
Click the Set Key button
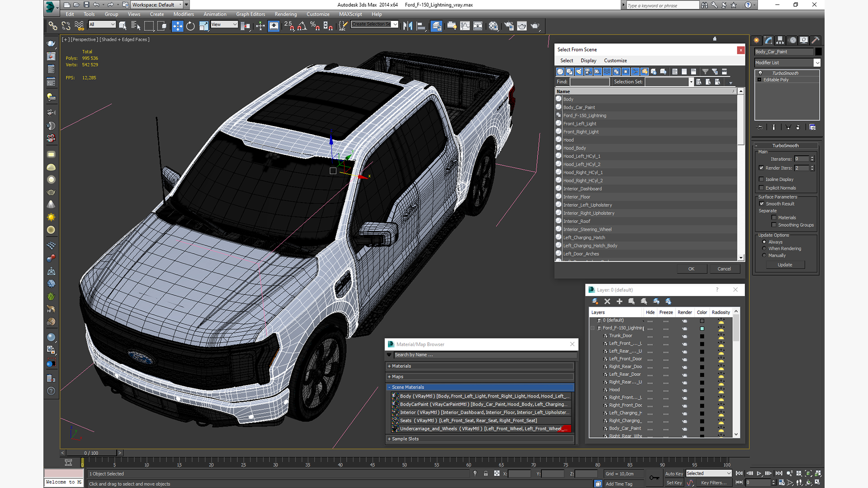tap(674, 483)
